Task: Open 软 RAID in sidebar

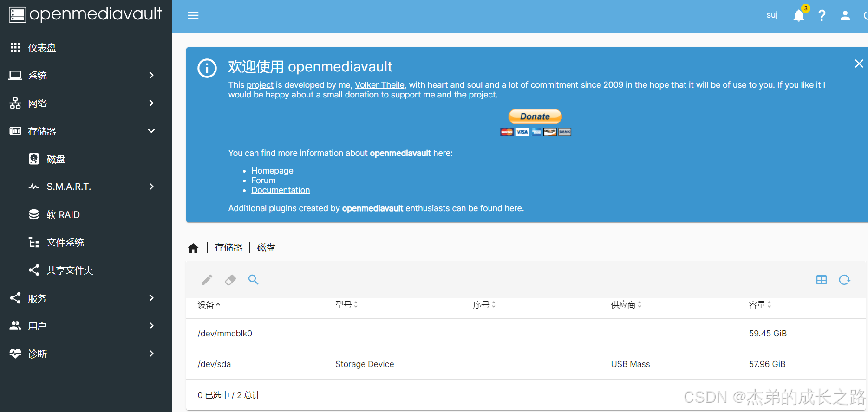Action: [x=86, y=214]
